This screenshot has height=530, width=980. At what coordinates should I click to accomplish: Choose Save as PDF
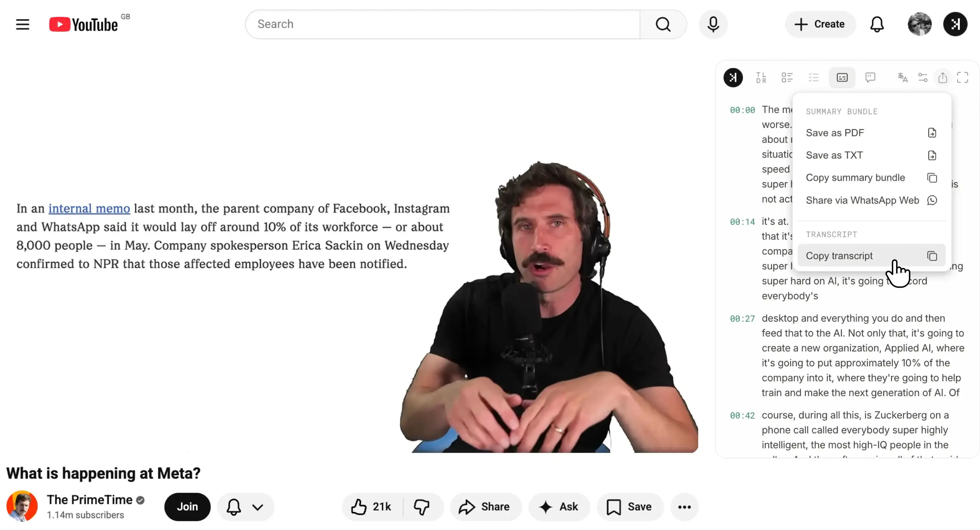tap(871, 133)
